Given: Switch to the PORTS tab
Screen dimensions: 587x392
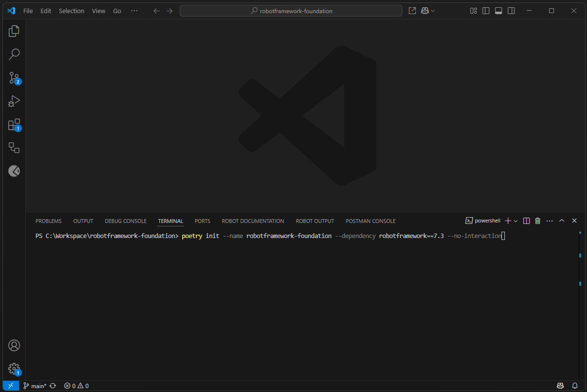Looking at the screenshot, I should coord(203,221).
